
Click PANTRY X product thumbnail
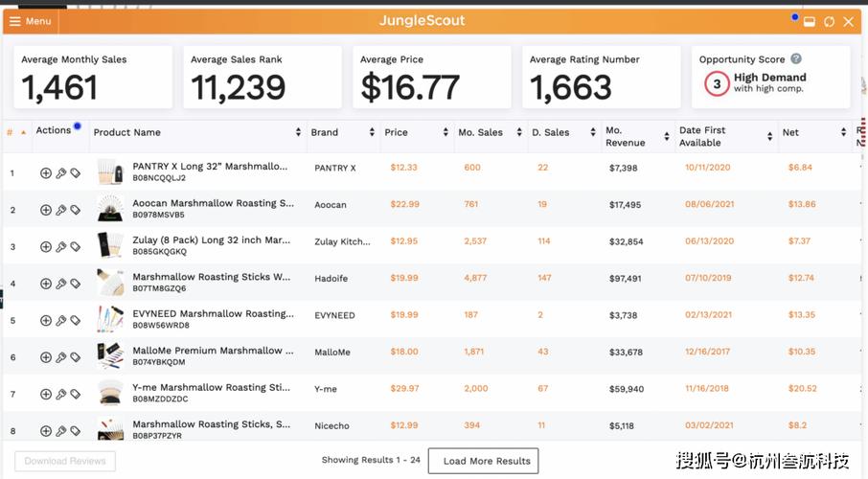click(x=111, y=172)
